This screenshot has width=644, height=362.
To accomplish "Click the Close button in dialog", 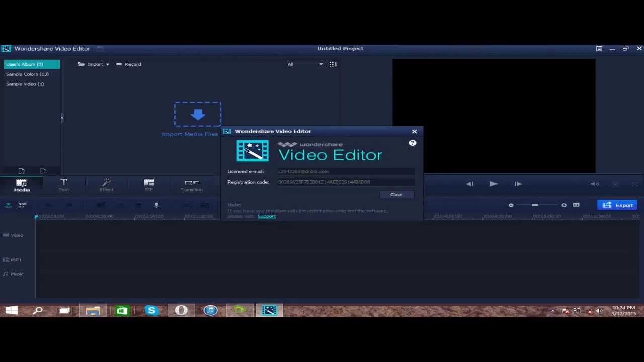I will pos(396,195).
